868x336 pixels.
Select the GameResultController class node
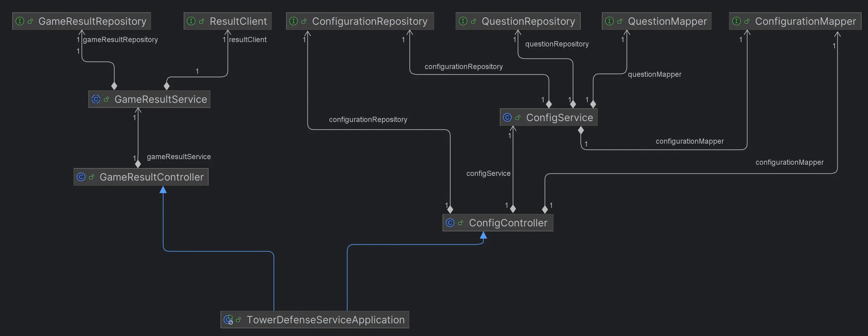point(141,177)
